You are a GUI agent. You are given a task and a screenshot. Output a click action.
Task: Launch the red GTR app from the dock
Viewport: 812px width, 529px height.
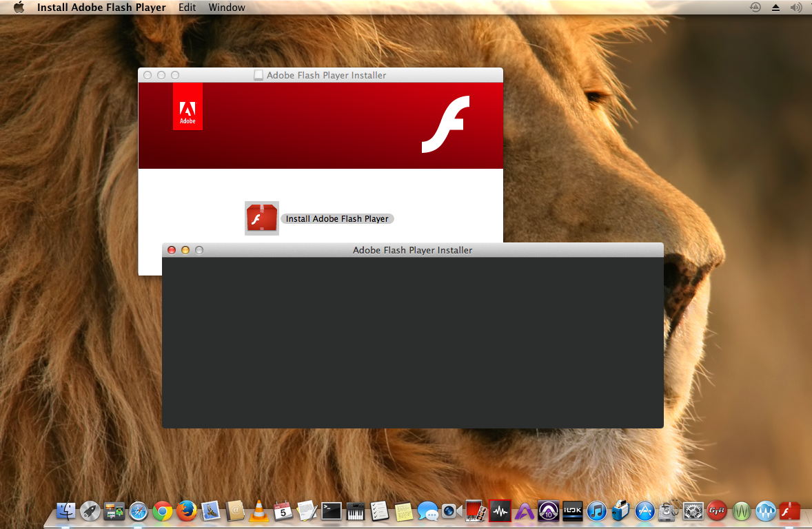(x=718, y=511)
